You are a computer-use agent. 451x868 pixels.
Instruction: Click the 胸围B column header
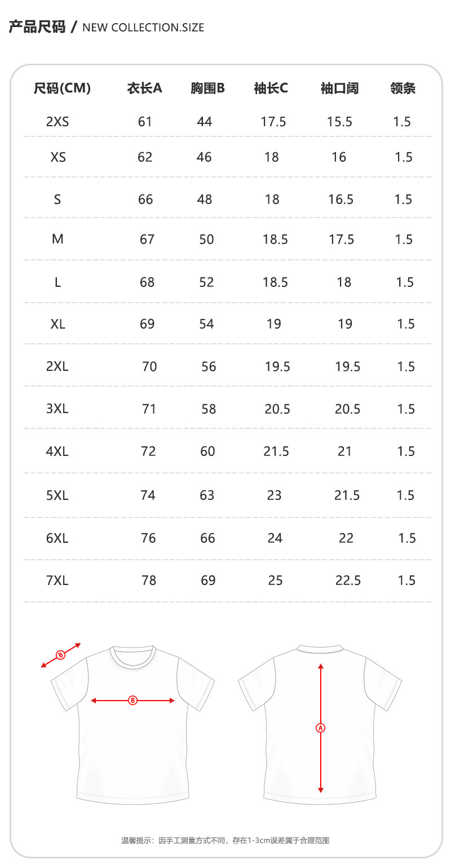coord(207,88)
